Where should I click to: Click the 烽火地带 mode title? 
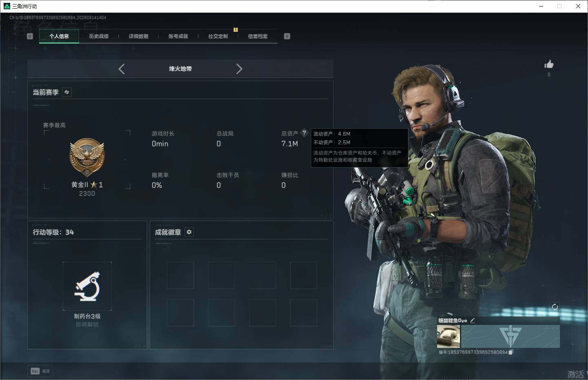(180, 69)
